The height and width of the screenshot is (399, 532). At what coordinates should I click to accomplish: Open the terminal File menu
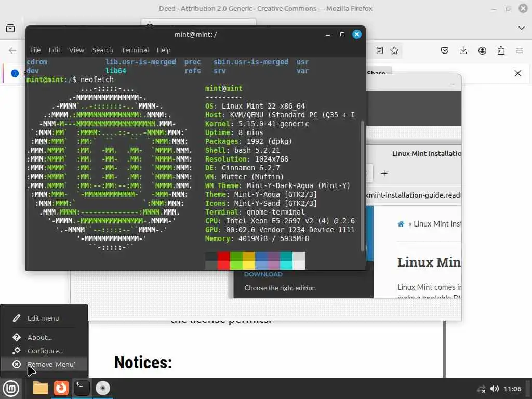pos(35,50)
